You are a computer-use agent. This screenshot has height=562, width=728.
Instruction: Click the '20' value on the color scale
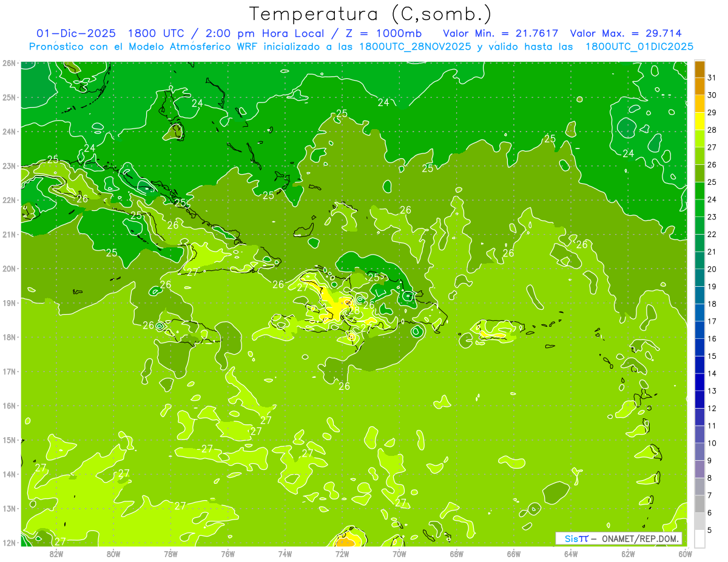tap(712, 269)
